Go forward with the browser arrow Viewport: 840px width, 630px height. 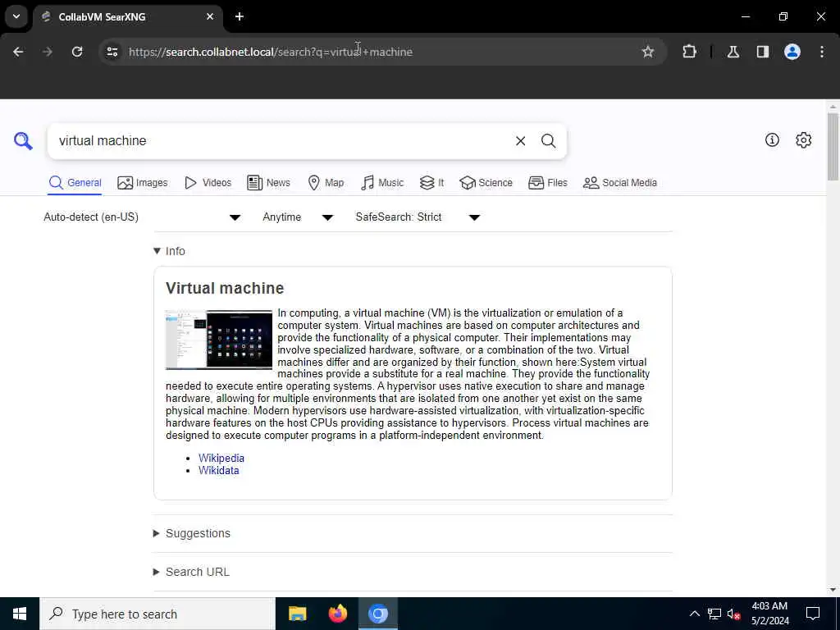48,52
